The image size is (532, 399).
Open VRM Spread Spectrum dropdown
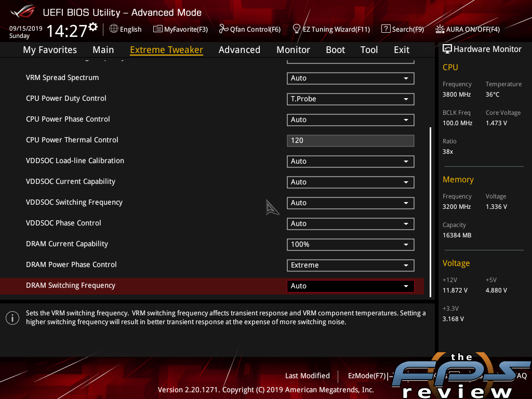[x=351, y=78]
